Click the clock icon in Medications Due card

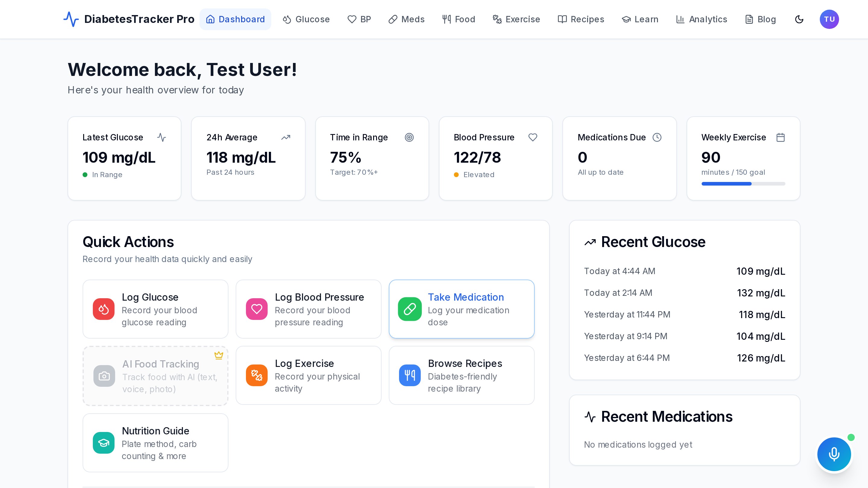[657, 137]
